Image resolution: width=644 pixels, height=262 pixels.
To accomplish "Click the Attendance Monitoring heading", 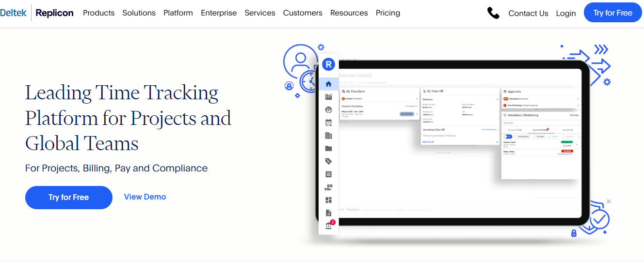I will 523,115.
